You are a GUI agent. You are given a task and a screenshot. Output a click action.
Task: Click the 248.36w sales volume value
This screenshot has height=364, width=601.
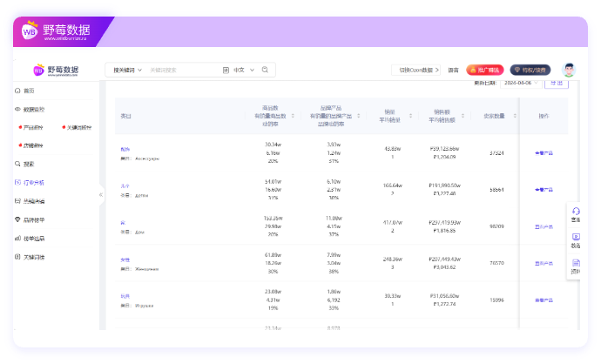click(393, 259)
